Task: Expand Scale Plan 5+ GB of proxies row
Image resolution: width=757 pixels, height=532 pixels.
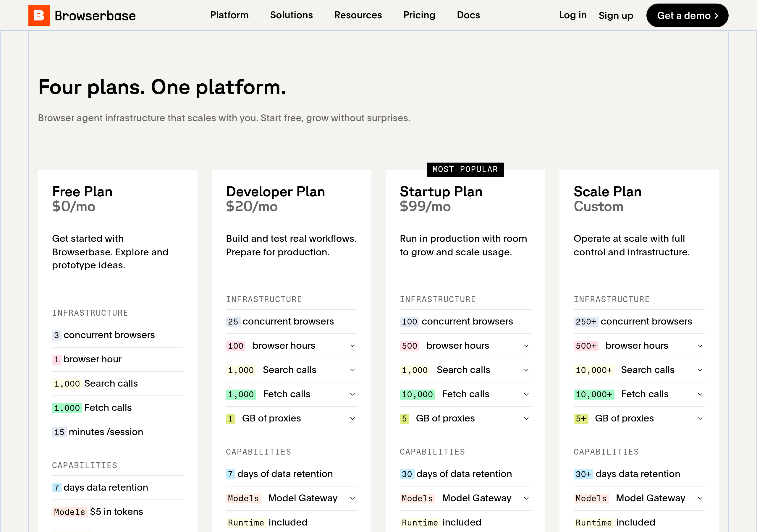Action: 639,419
